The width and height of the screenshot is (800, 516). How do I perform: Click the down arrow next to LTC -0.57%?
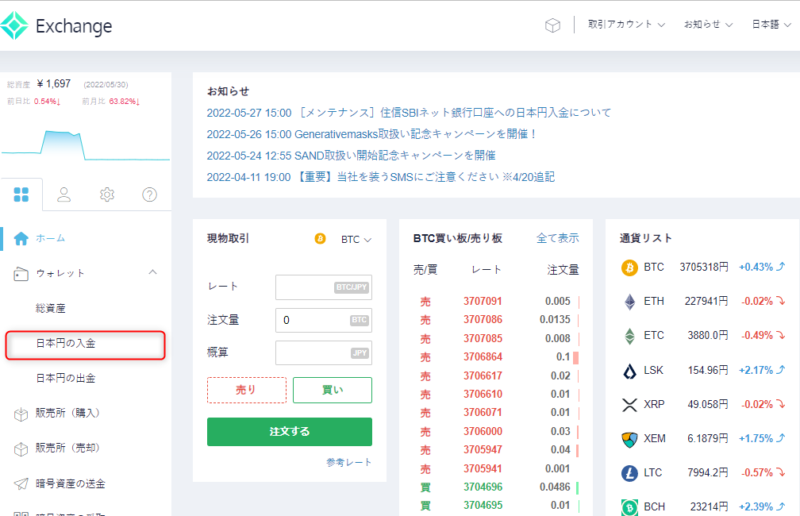(781, 473)
